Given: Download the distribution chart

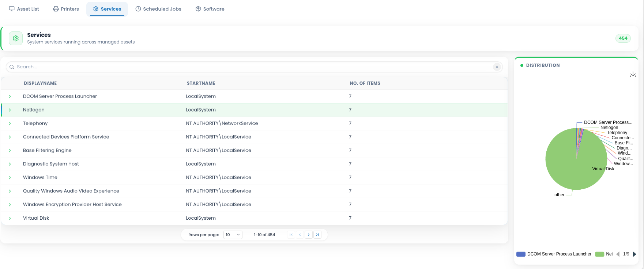Looking at the screenshot, I should (x=633, y=75).
